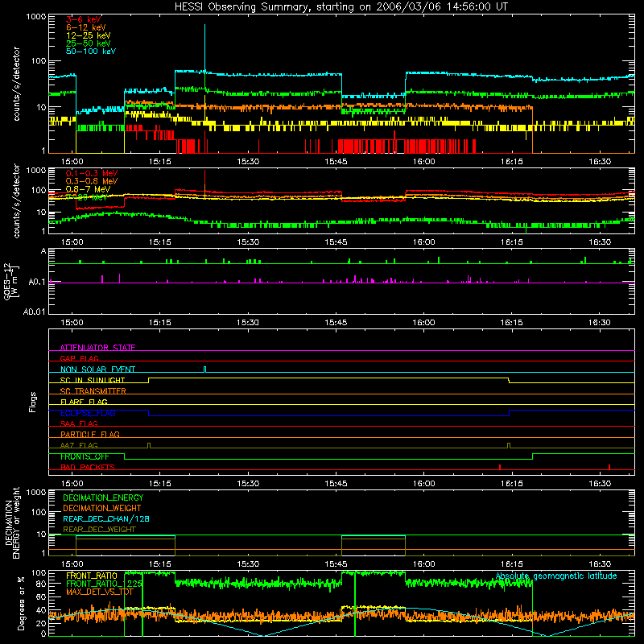The height and width of the screenshot is (644, 644).
Task: Select the DECIMATION_WEIGHT legend entry
Action: coord(102,508)
